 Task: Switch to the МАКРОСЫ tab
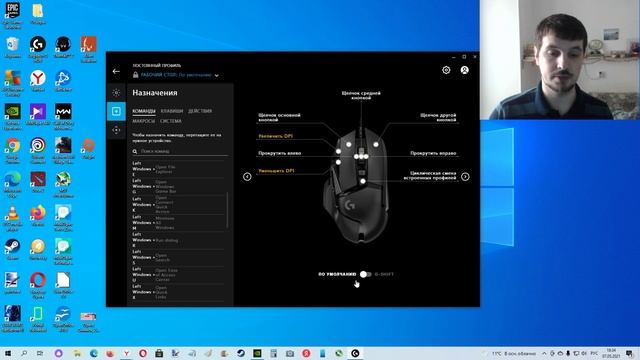(x=144, y=121)
